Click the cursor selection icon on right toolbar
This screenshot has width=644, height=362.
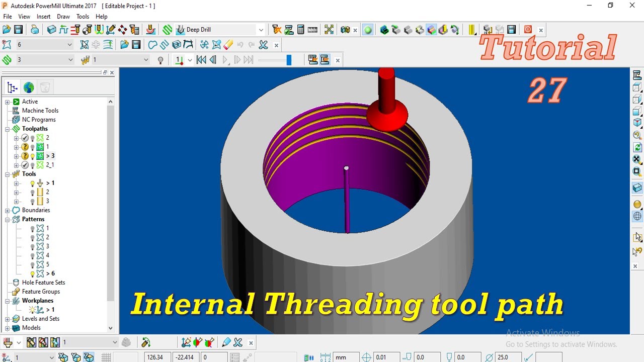pos(637,236)
